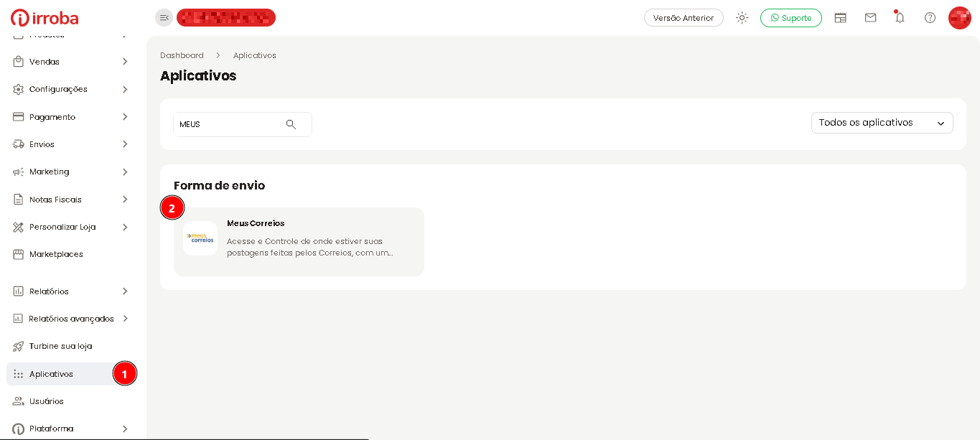Go to Dashboard breadcrumb link
The height and width of the screenshot is (440, 980).
[x=182, y=55]
